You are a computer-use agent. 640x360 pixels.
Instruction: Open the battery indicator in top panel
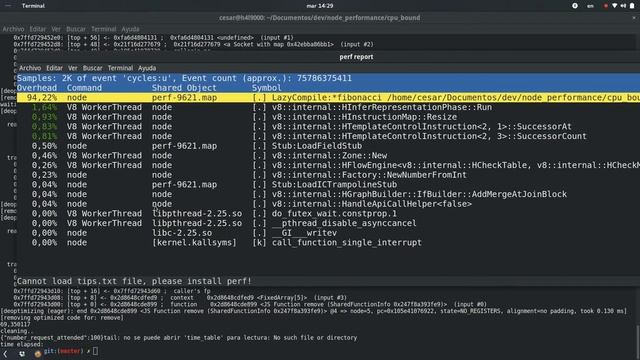coord(632,6)
